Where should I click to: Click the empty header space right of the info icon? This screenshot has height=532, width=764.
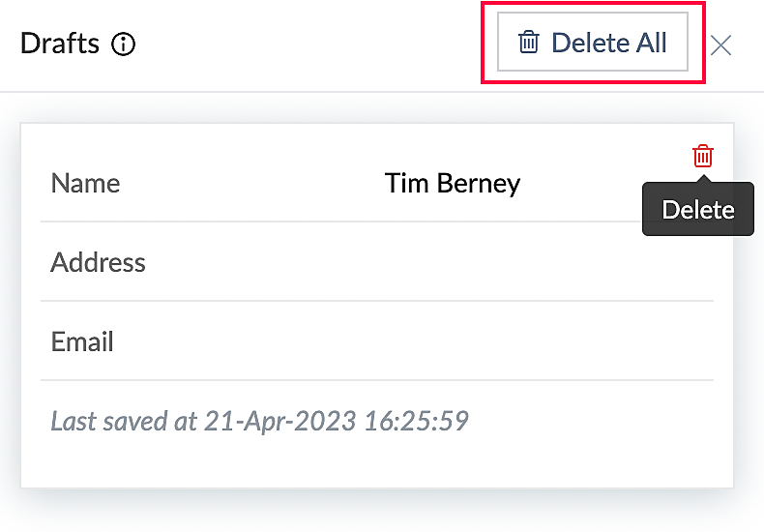click(309, 44)
